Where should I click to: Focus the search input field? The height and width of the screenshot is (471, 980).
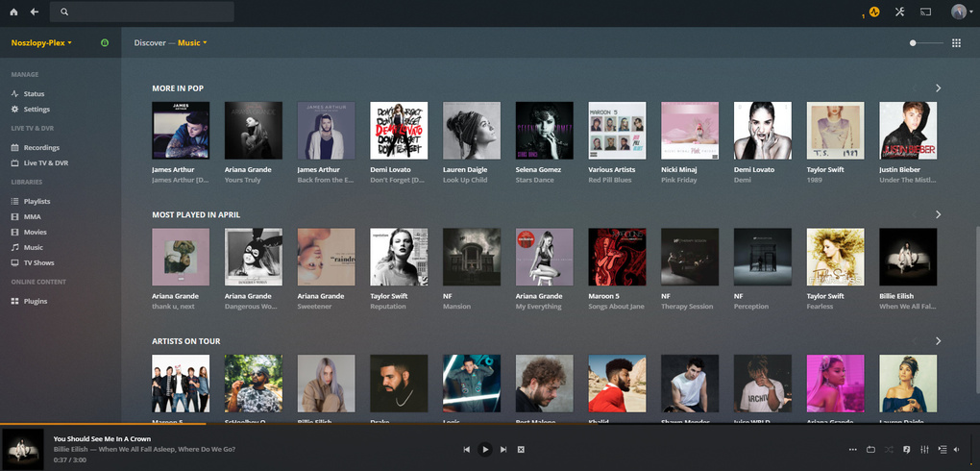pos(142,12)
